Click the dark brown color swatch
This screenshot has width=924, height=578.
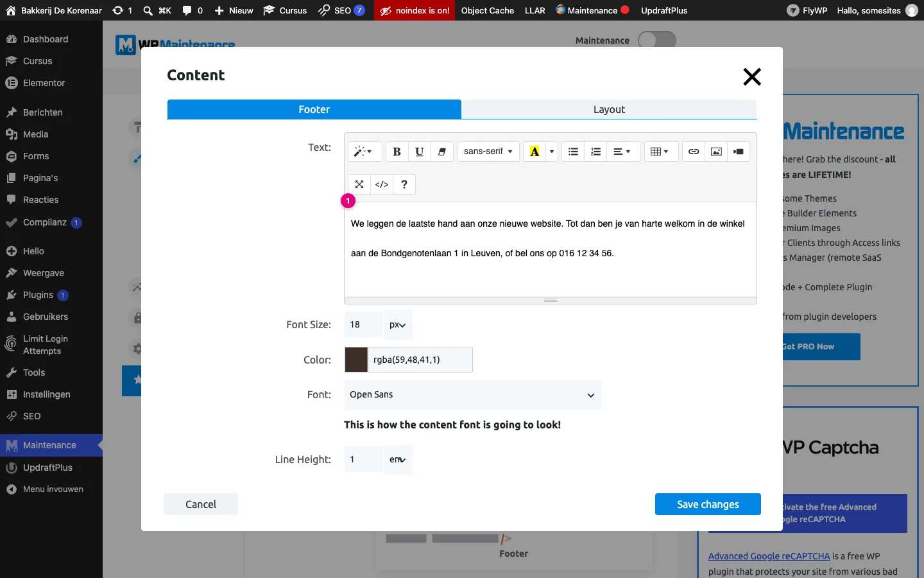[356, 360]
